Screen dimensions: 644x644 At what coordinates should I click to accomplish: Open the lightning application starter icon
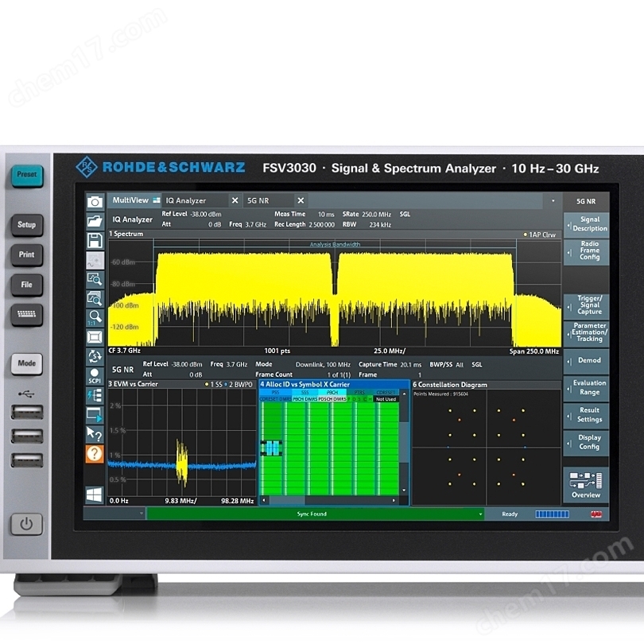click(95, 395)
